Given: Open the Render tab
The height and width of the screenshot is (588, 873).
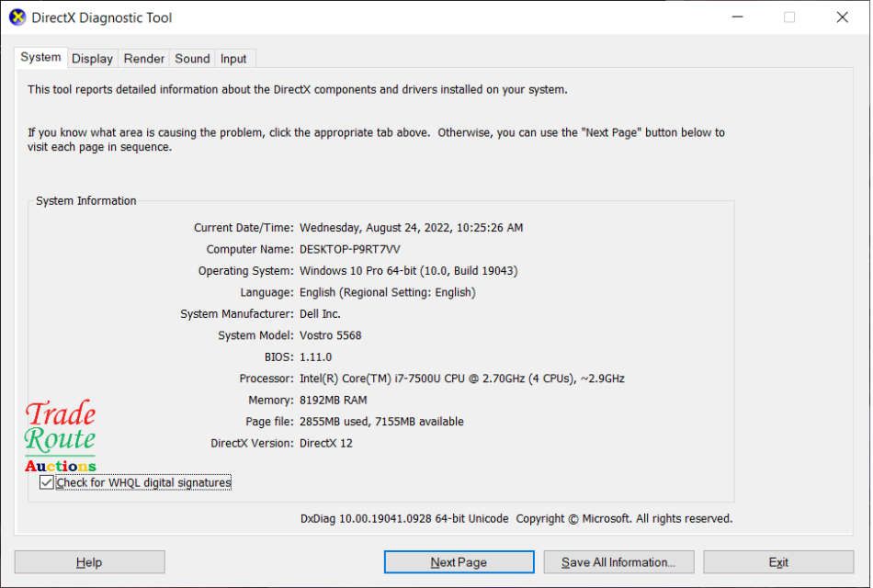Looking at the screenshot, I should (143, 58).
